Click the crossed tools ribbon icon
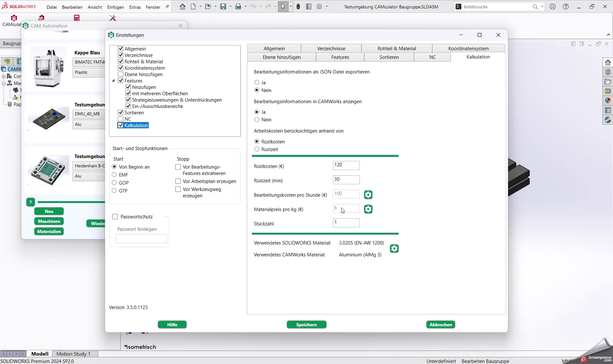 pos(113,18)
